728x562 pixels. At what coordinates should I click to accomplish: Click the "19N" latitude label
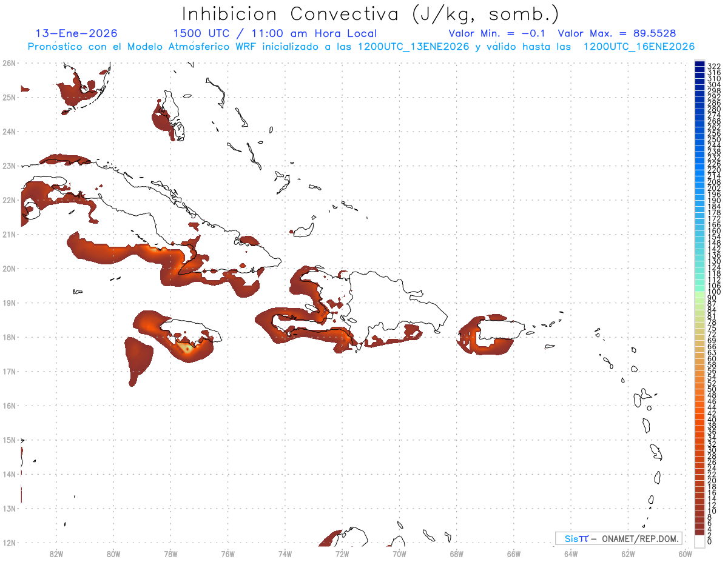(x=9, y=303)
